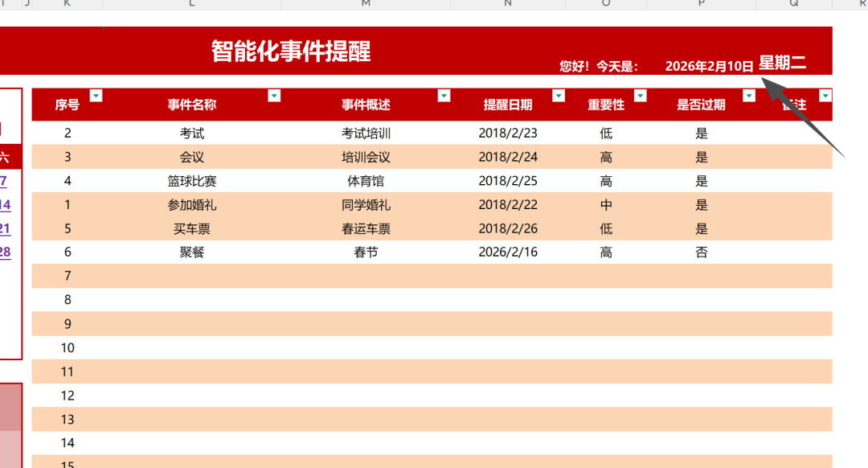The width and height of the screenshot is (868, 468).
Task: Open the 是否过期 filter dropdown
Action: tap(749, 96)
